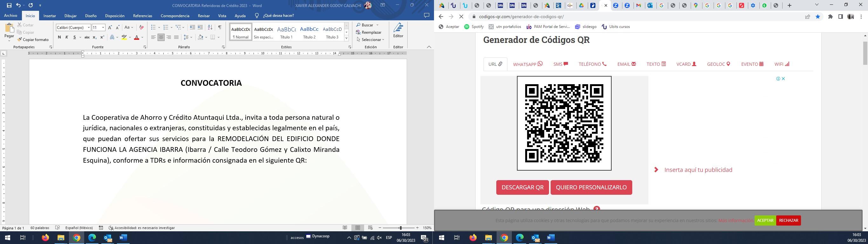868x244 pixels.
Task: Click the QUIERO PERSONALIZARLO button
Action: (x=591, y=187)
